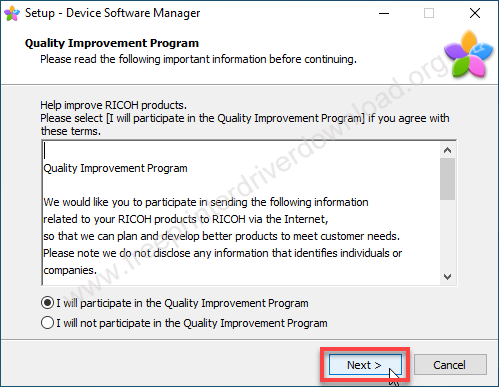Choose I will not participate in the Quality Improvement Program
This screenshot has height=387, width=499.
click(184, 323)
